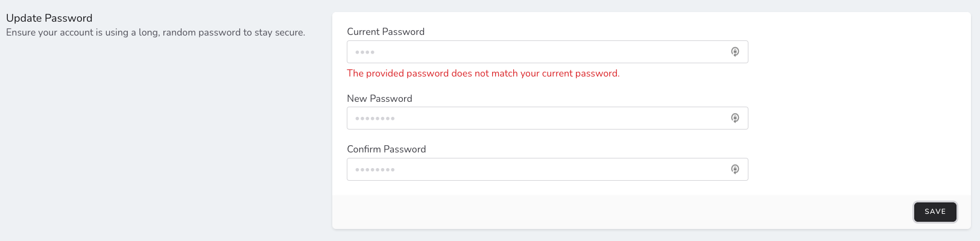Click the gray footer bar beside SAVE
Screen dimensions: 980x241
tap(603, 211)
